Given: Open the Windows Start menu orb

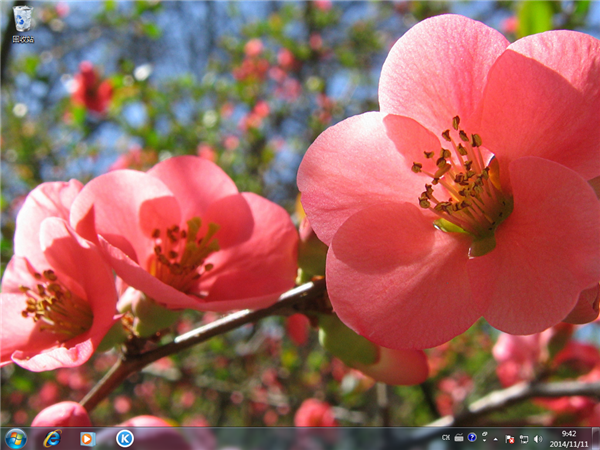Looking at the screenshot, I should [x=15, y=438].
